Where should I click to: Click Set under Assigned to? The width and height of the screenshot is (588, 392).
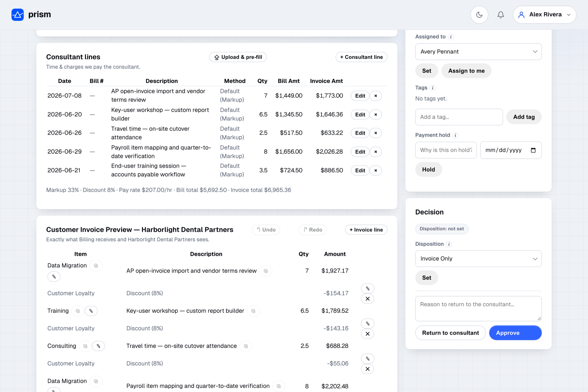coord(427,71)
